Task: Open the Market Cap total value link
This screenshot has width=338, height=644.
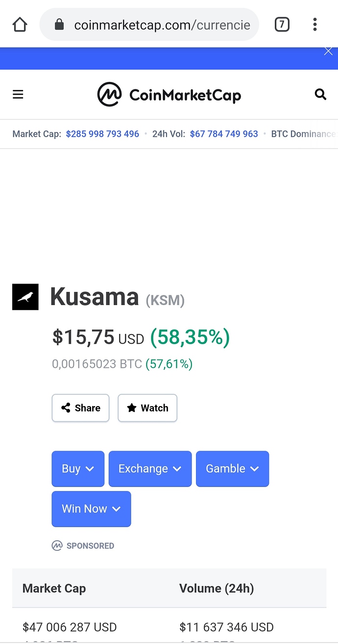Action: pyautogui.click(x=102, y=134)
